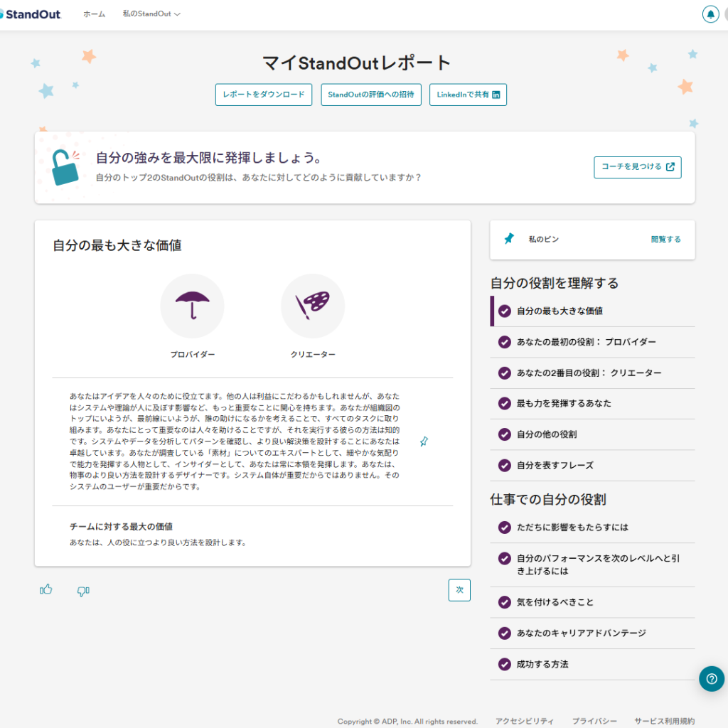This screenshot has height=728, width=728.
Task: Click the Copyright © ADP, Inc. text
Action: coord(407,722)
